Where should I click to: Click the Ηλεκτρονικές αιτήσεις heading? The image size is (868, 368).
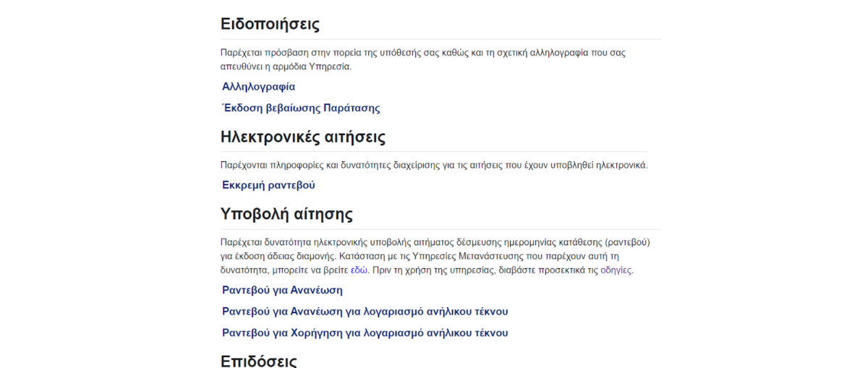303,137
